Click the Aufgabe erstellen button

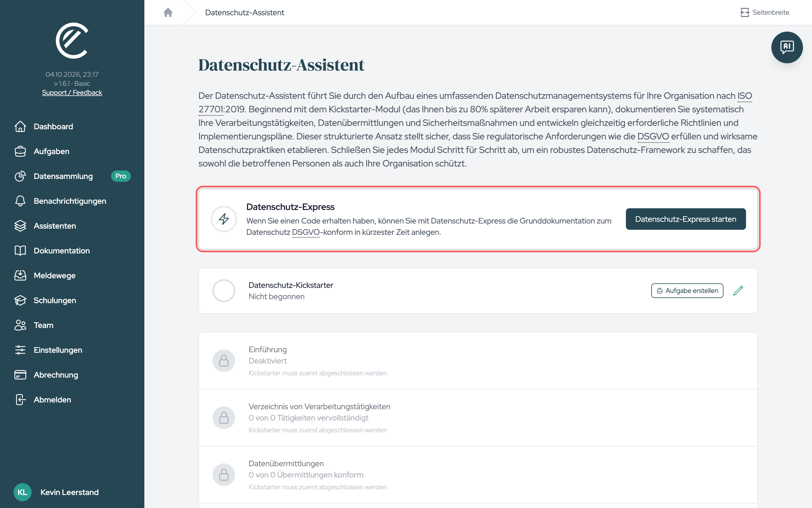pyautogui.click(x=687, y=291)
